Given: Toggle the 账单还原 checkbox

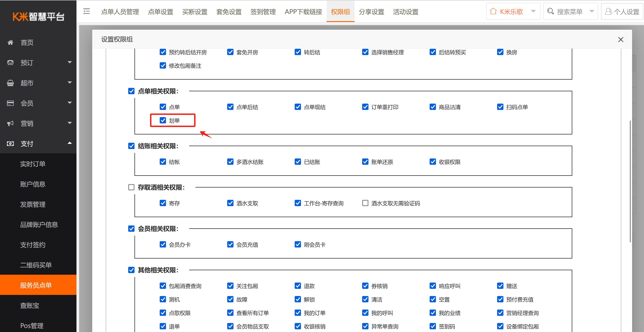Looking at the screenshot, I should pos(365,162).
